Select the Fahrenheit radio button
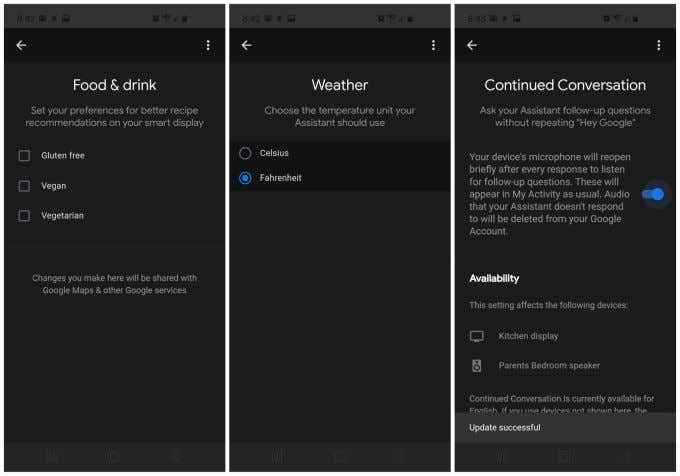680x476 pixels. 245,178
